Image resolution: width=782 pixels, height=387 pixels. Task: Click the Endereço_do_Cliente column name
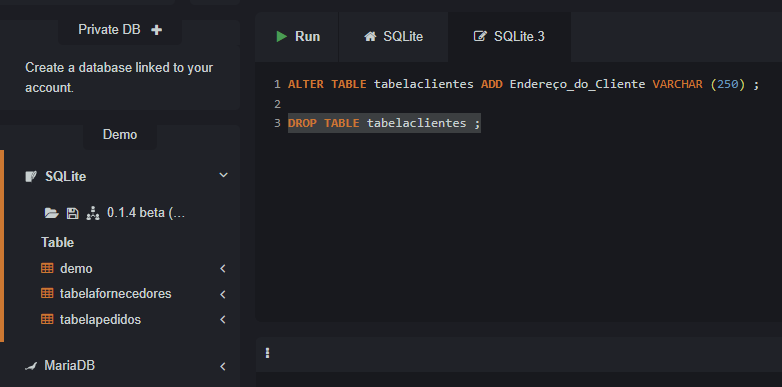tap(578, 84)
